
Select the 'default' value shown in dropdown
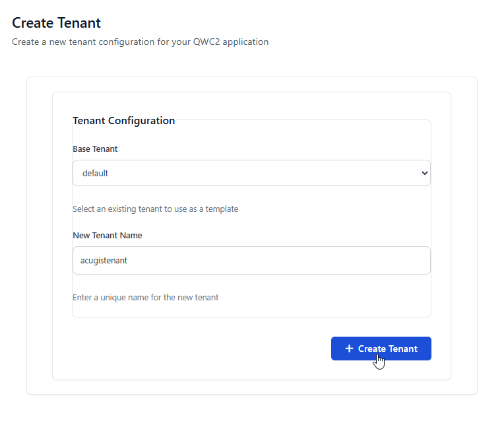(96, 173)
